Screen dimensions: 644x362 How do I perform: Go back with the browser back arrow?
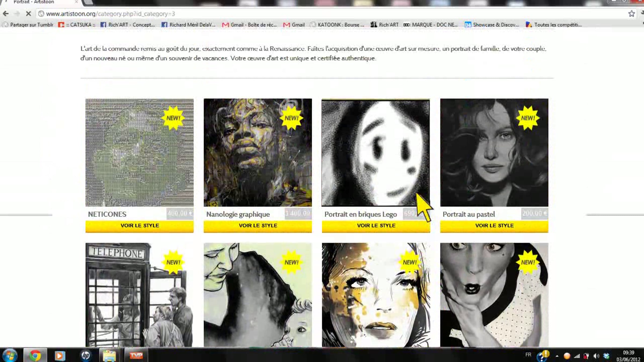tap(6, 13)
